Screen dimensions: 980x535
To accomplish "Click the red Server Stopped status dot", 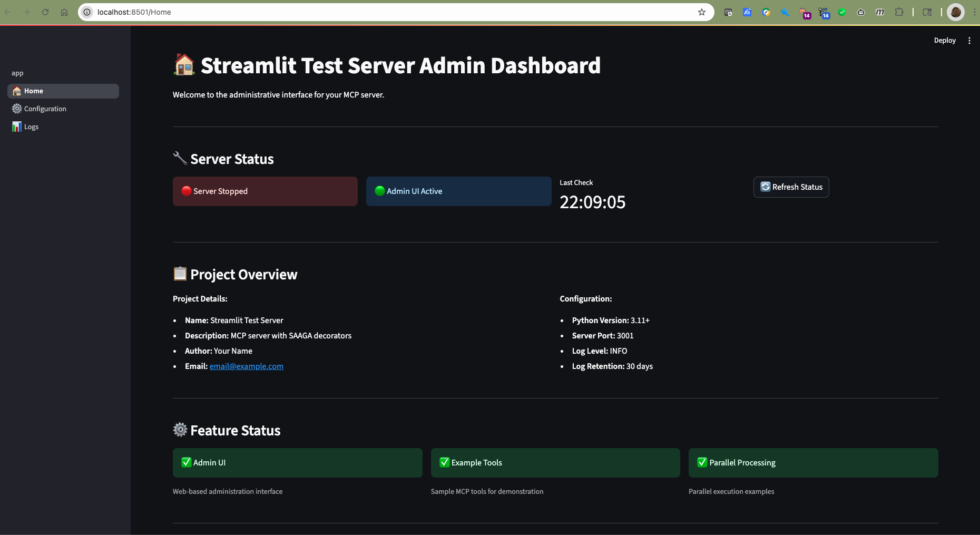I will pyautogui.click(x=185, y=191).
